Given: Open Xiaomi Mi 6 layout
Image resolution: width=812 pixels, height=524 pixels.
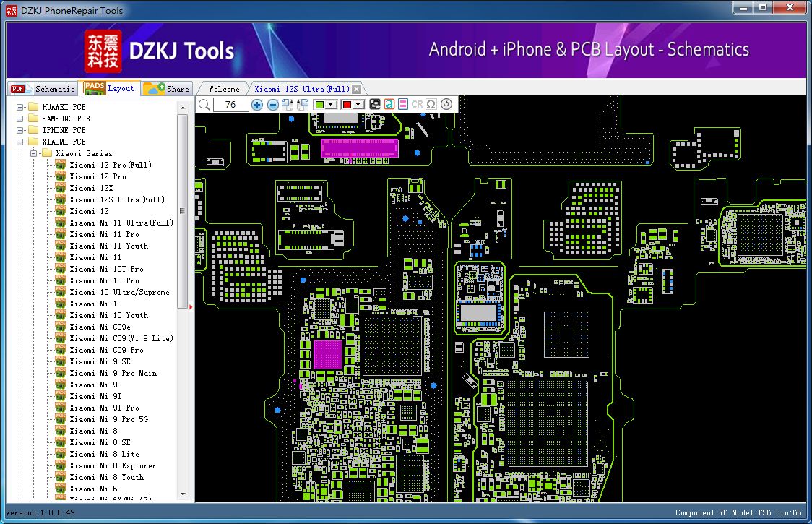Looking at the screenshot, I should [x=93, y=489].
